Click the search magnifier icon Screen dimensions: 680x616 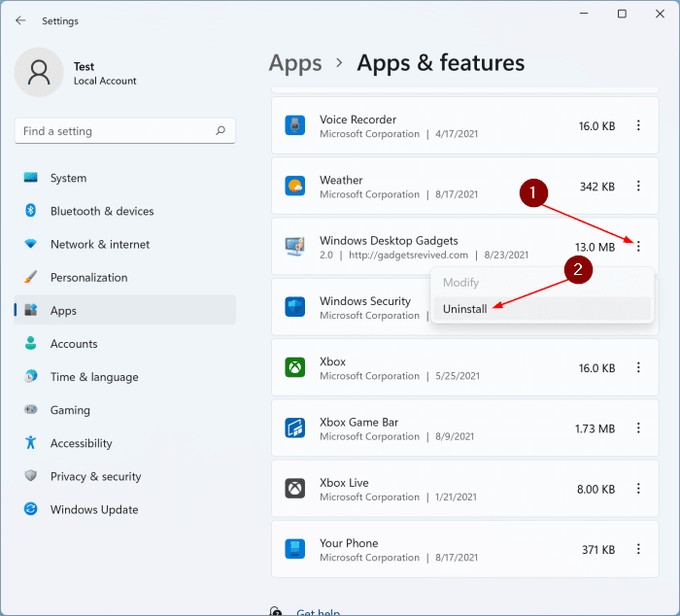[x=221, y=130]
